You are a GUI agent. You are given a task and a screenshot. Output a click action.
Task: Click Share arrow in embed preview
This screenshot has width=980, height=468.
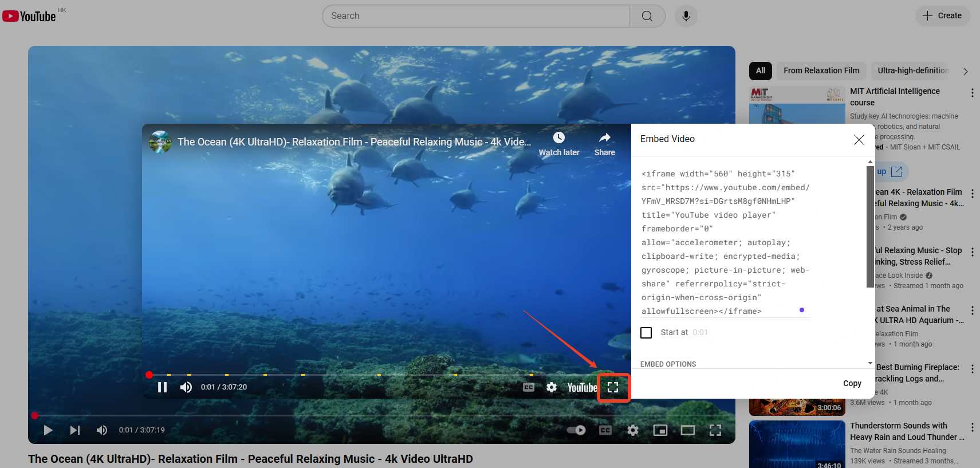604,144
